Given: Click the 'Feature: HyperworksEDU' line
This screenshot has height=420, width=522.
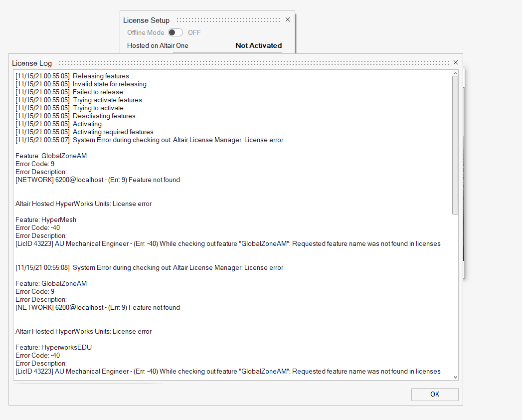Looking at the screenshot, I should point(54,347).
